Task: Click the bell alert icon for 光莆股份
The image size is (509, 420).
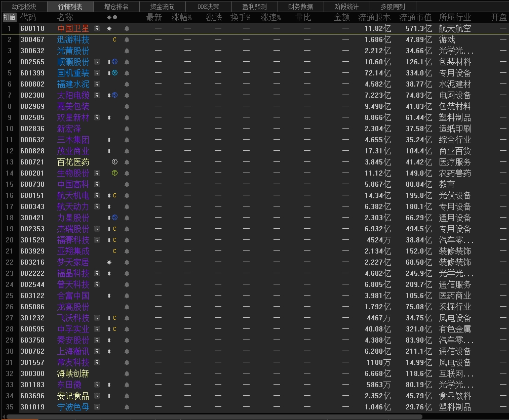Action: tap(127, 51)
